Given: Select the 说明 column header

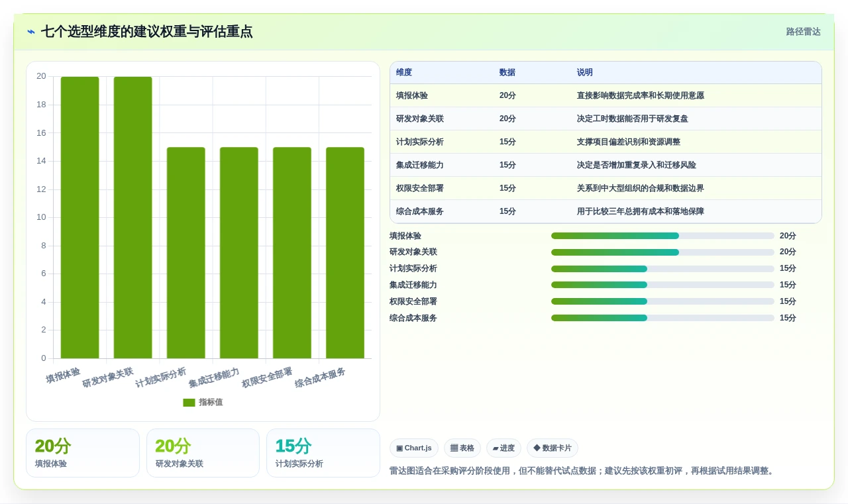Looking at the screenshot, I should (585, 72).
